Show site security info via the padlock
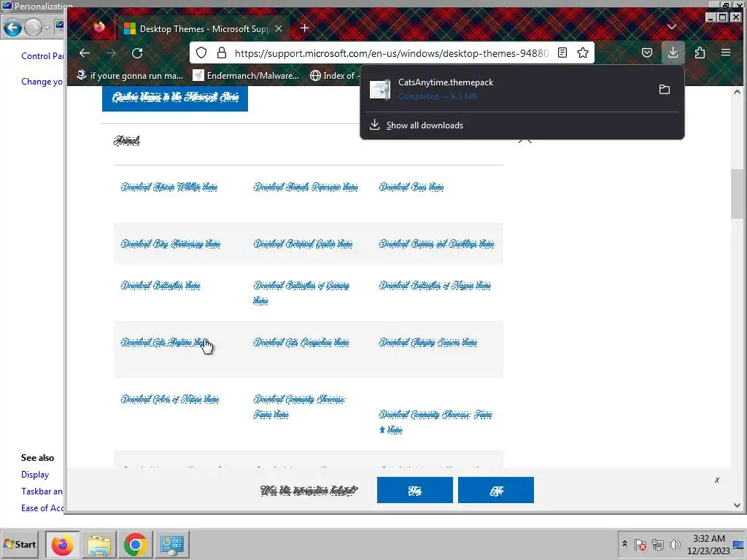 click(222, 52)
